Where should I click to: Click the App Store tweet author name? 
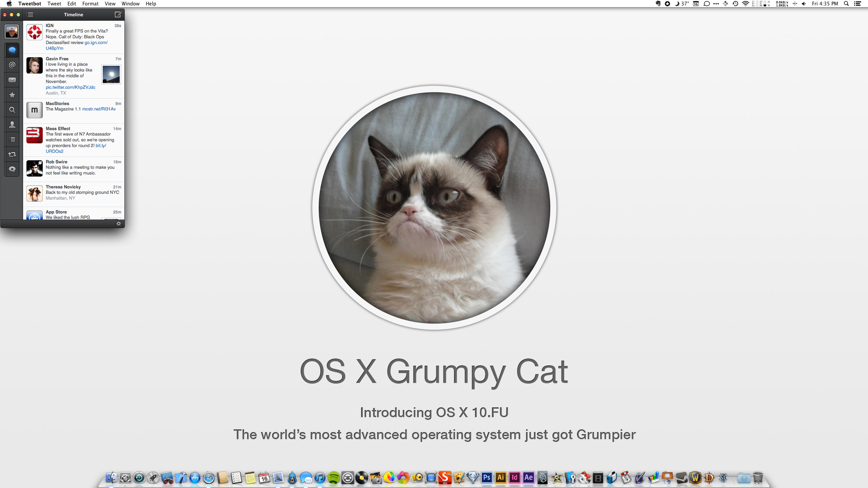(56, 212)
